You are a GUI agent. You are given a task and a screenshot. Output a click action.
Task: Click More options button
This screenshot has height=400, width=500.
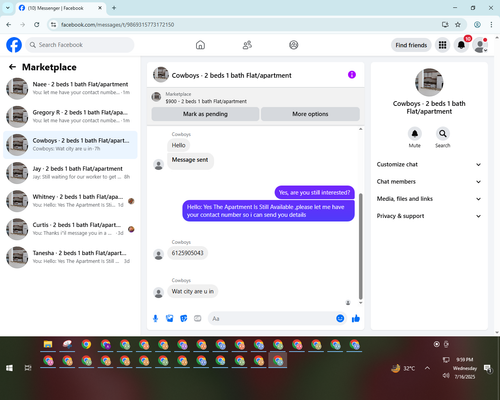pyautogui.click(x=310, y=114)
